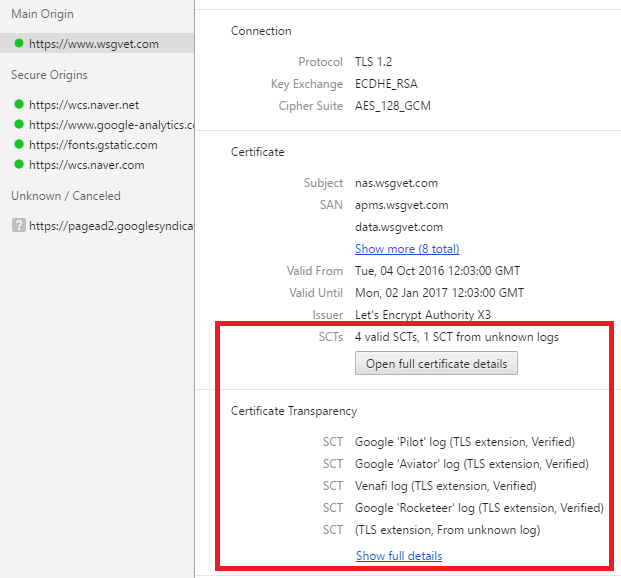621x578 pixels.
Task: Select the Unknown / Canceled group header
Action: (66, 196)
